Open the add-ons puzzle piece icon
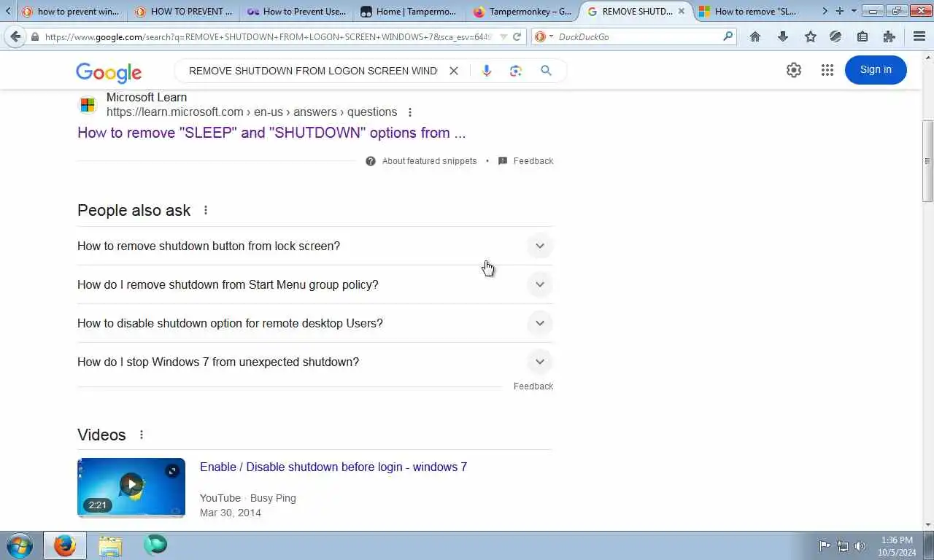The image size is (934, 560). tap(889, 36)
